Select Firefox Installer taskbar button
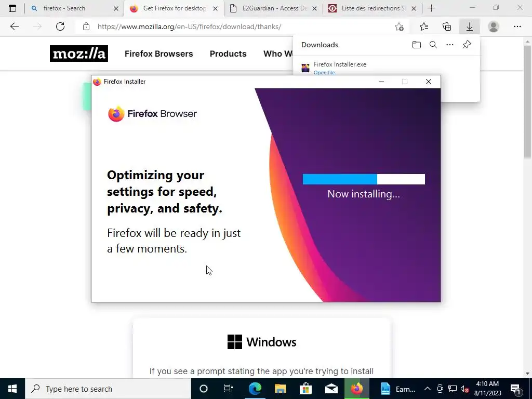532x399 pixels. [356, 389]
